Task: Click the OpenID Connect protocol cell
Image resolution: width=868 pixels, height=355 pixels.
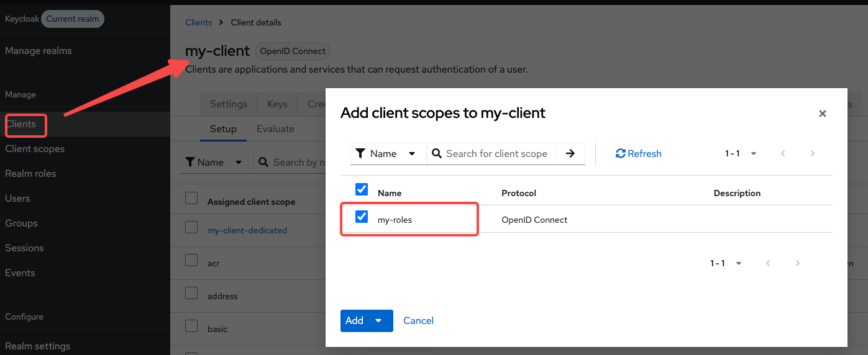Action: pos(534,220)
